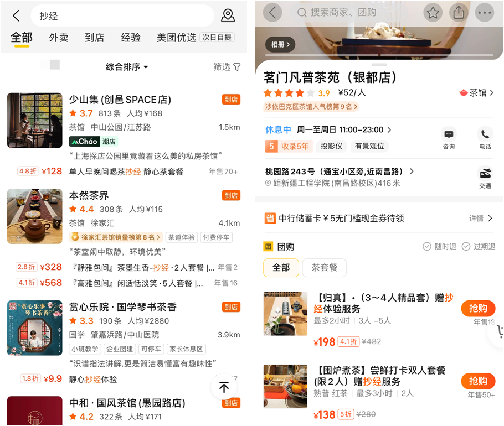Tap the 交通 transport icon

click(485, 178)
